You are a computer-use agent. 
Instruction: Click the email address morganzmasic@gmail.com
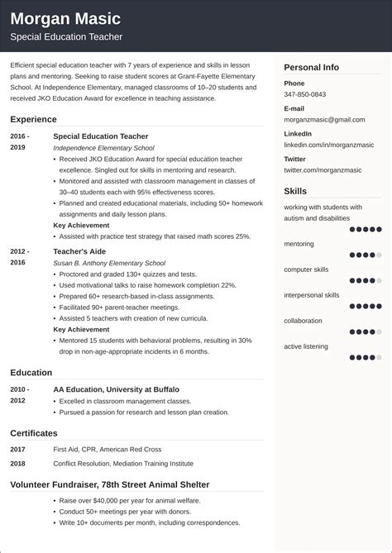click(324, 120)
